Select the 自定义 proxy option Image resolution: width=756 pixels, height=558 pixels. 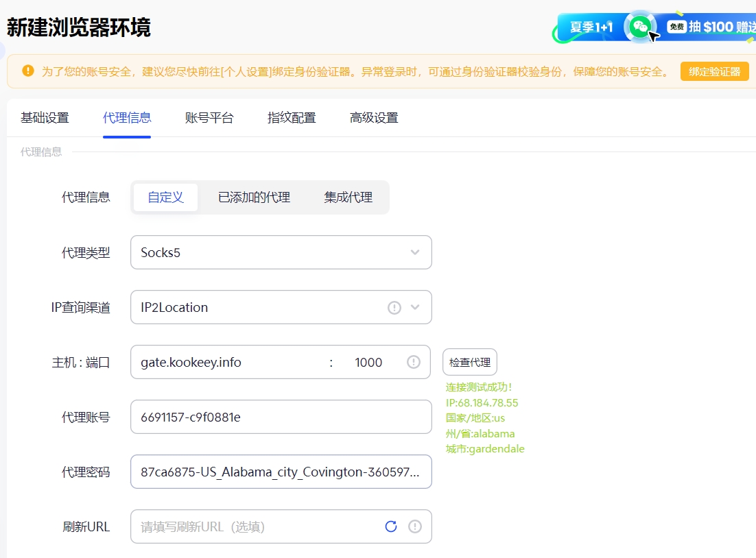point(165,196)
